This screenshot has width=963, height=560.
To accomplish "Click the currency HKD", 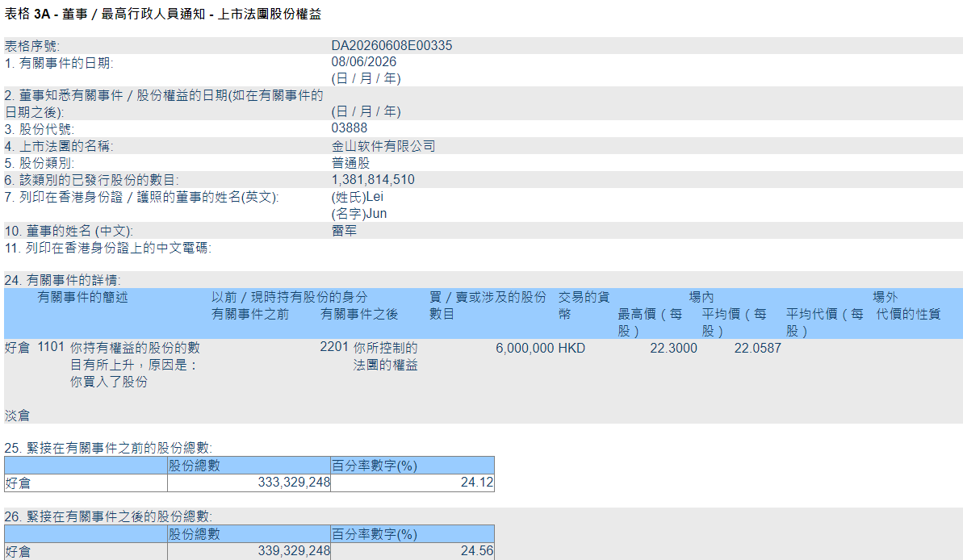I will (572, 348).
